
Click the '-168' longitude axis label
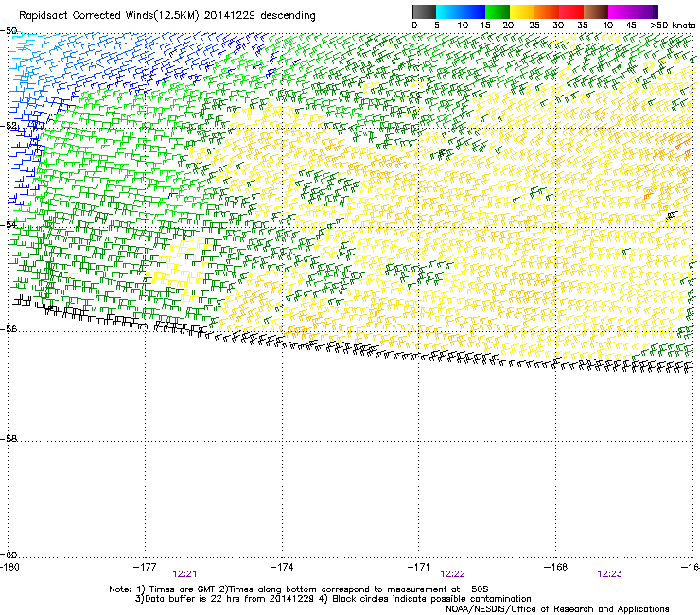point(556,567)
